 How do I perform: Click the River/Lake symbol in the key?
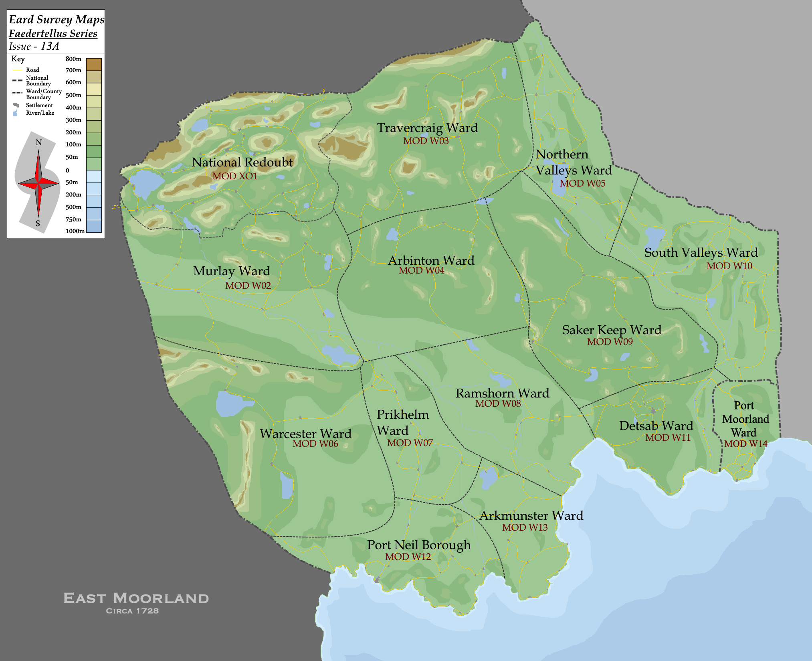pyautogui.click(x=15, y=113)
